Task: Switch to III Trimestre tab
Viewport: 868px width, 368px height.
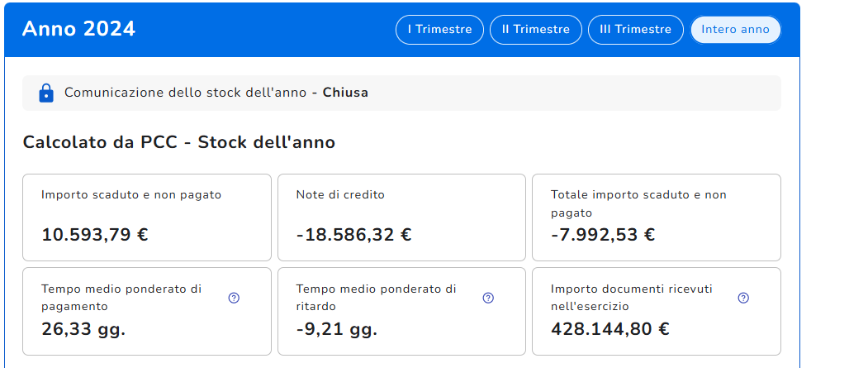Action: (635, 30)
